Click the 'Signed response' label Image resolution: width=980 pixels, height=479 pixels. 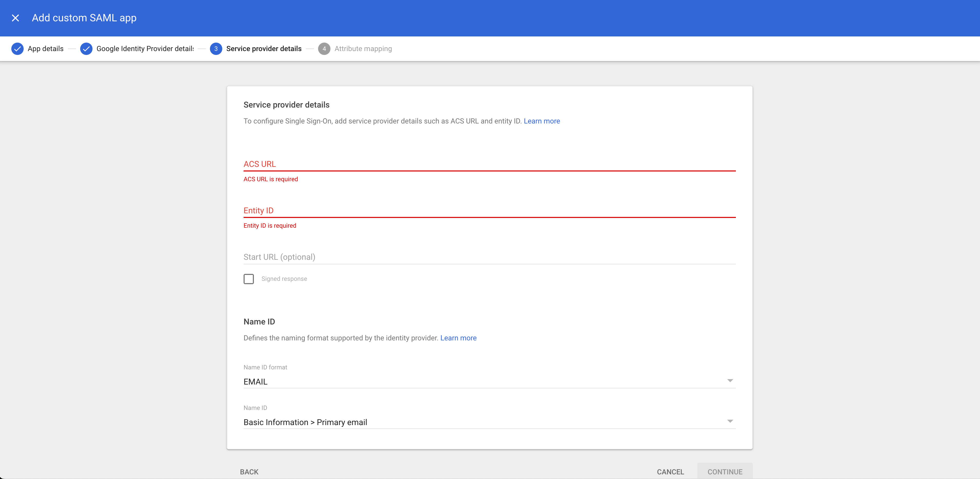tap(284, 279)
